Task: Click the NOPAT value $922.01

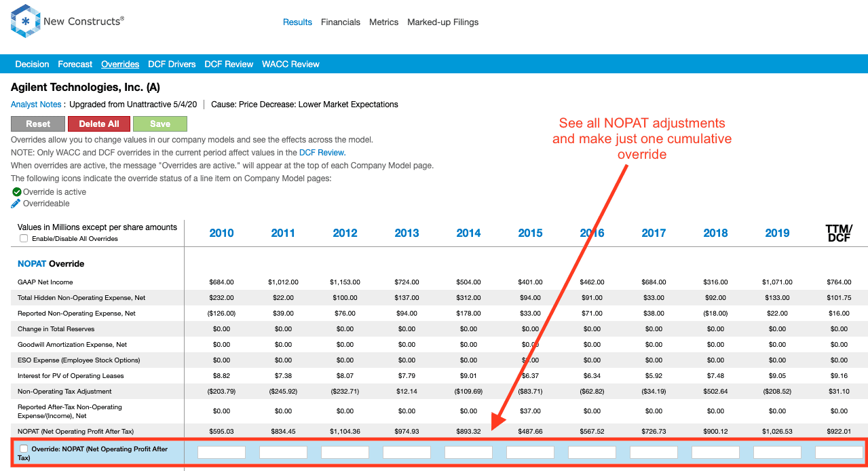Action: 839,432
